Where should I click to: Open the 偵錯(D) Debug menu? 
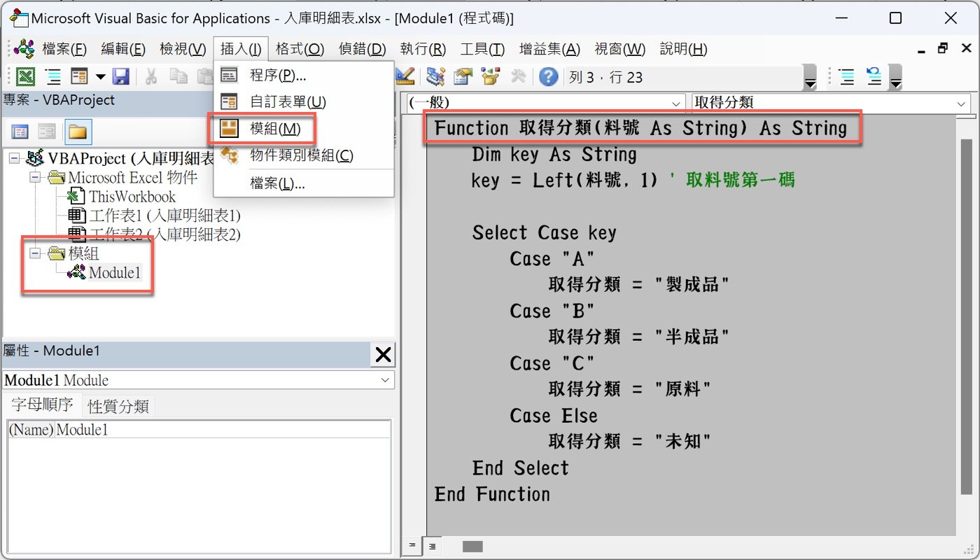pyautogui.click(x=362, y=49)
